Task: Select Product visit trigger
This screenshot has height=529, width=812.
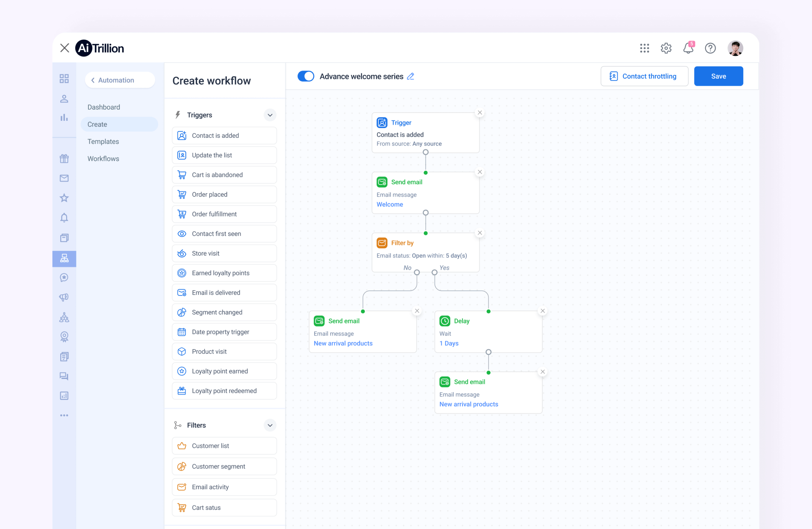Action: 224,351
